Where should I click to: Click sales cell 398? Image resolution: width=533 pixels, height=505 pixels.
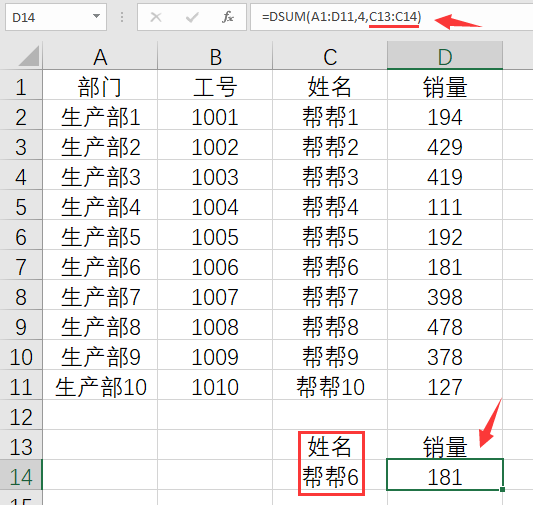pyautogui.click(x=445, y=295)
